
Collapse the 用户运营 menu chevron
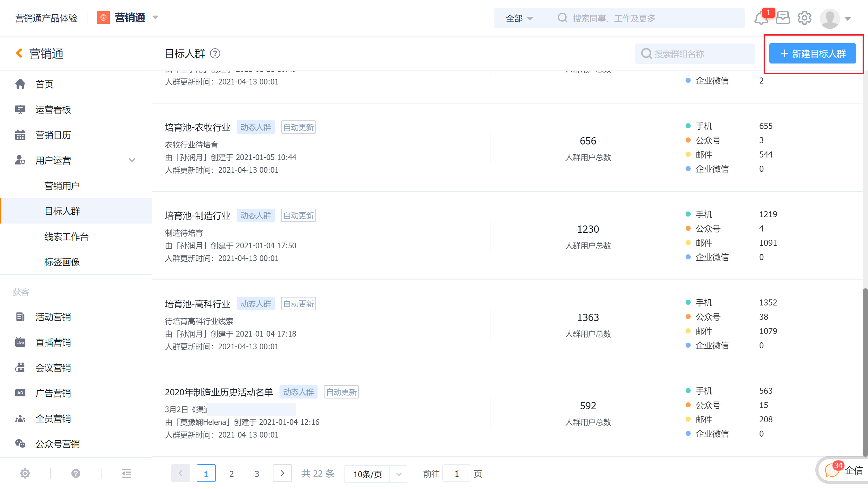tap(132, 160)
